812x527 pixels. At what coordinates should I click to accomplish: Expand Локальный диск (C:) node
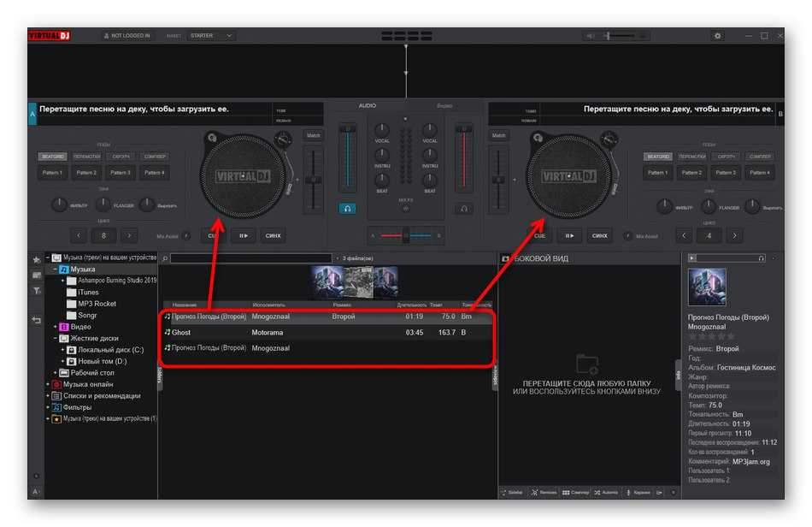pos(62,350)
